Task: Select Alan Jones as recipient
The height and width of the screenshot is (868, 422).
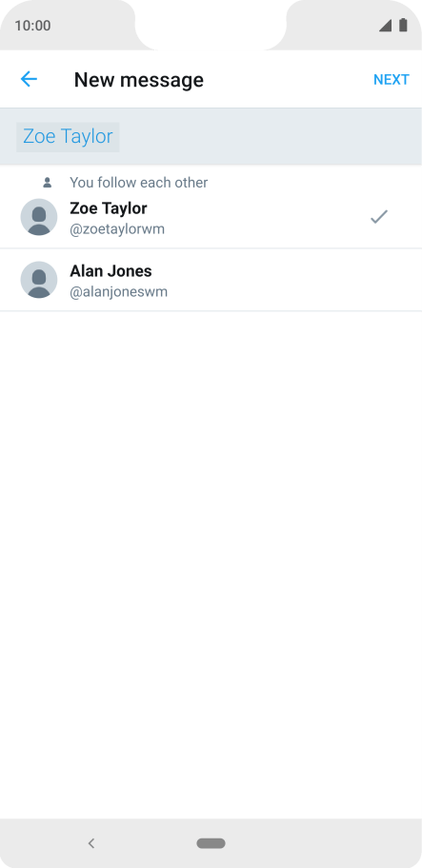Action: pyautogui.click(x=211, y=280)
